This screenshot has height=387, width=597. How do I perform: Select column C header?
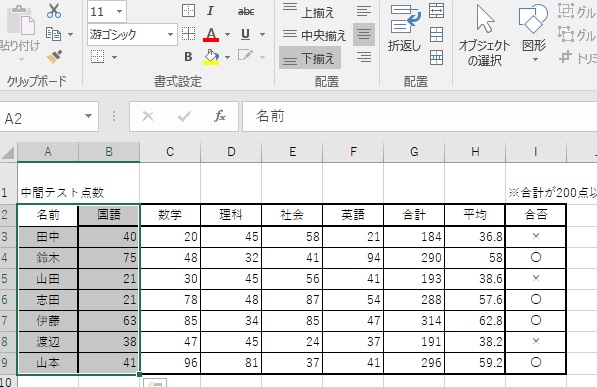170,152
